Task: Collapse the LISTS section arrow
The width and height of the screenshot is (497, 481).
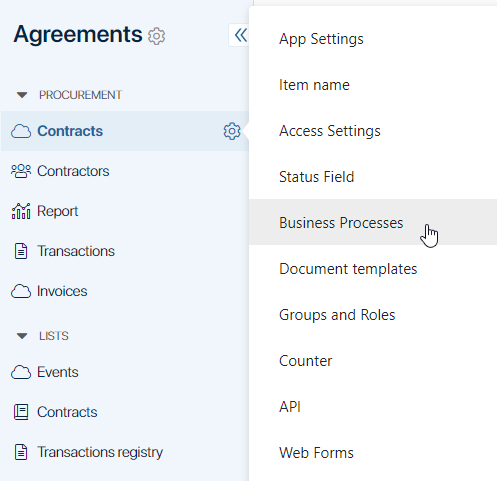Action: tap(22, 336)
